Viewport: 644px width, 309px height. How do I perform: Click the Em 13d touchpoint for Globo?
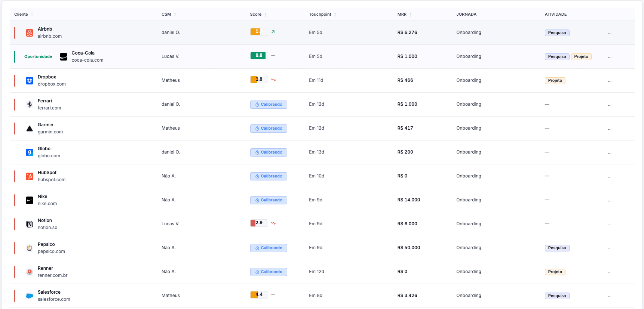[316, 152]
